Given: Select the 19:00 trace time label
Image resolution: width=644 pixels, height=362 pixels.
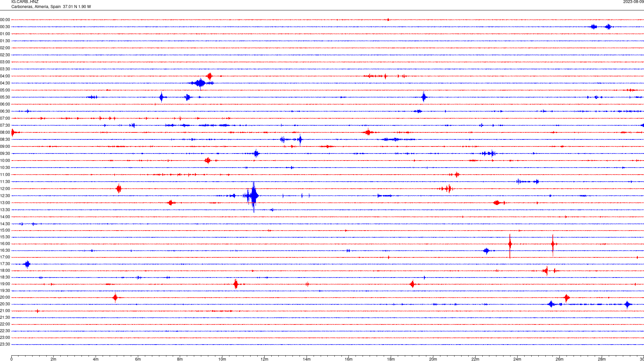Looking at the screenshot, I should 5,284.
